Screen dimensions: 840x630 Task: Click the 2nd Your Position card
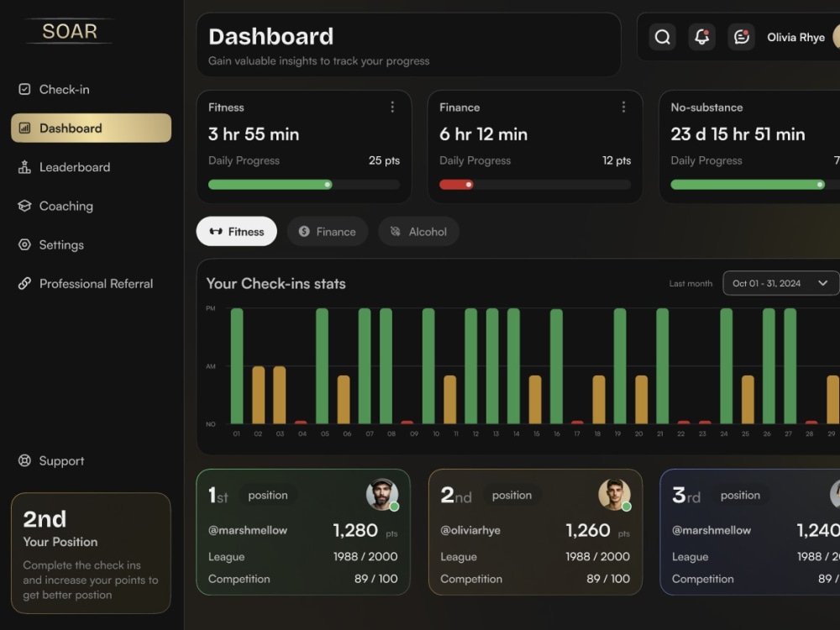click(91, 553)
